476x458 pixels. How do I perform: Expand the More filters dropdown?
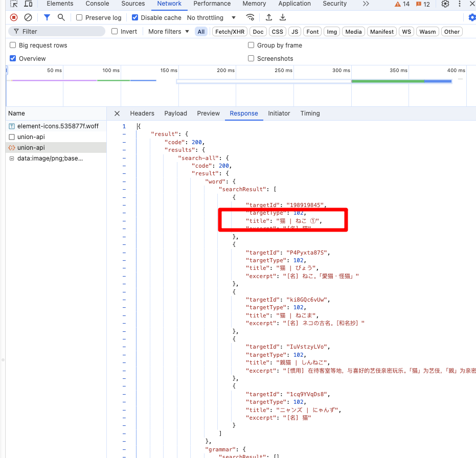(x=169, y=32)
